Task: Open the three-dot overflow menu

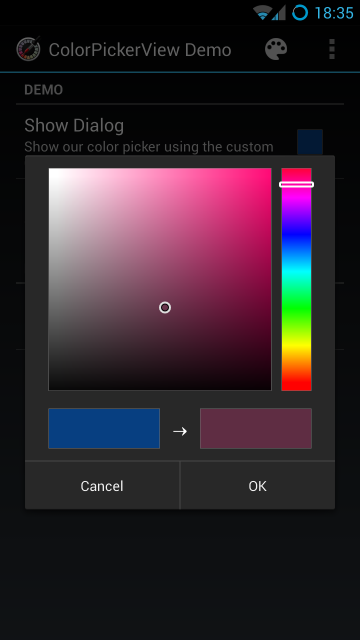Action: tap(332, 49)
